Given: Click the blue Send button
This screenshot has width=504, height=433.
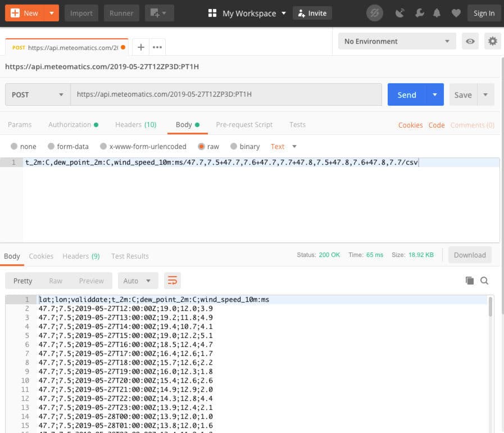Looking at the screenshot, I should [407, 94].
